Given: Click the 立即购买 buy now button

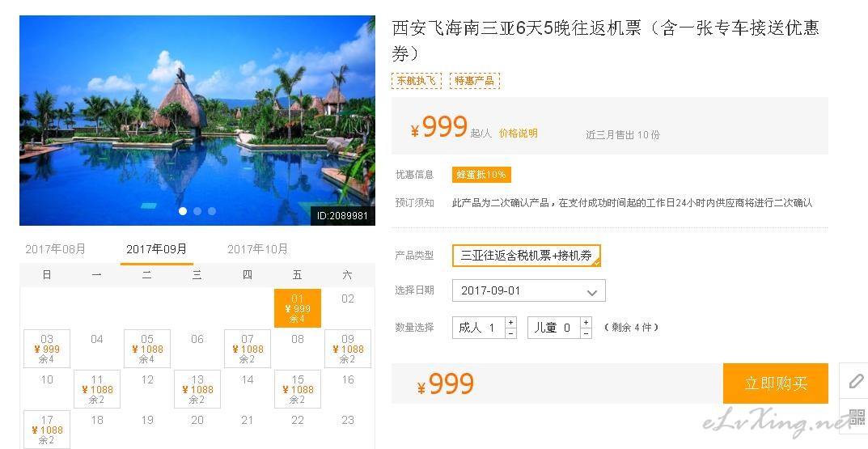Looking at the screenshot, I should pos(776,383).
